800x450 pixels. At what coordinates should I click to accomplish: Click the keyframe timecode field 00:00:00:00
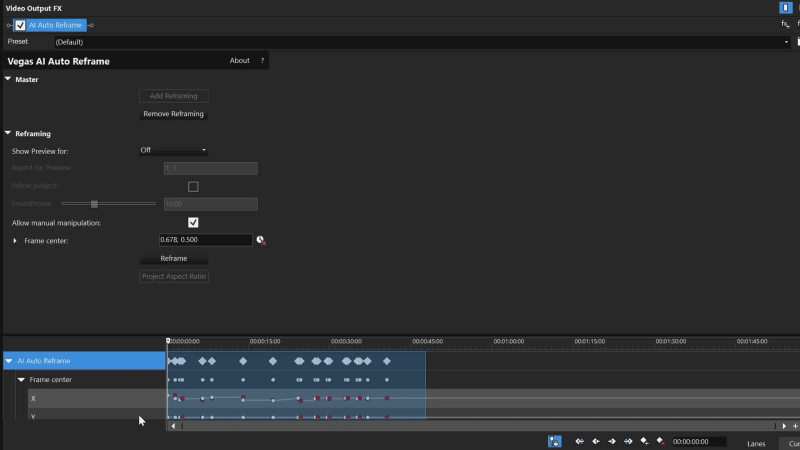tap(699, 442)
